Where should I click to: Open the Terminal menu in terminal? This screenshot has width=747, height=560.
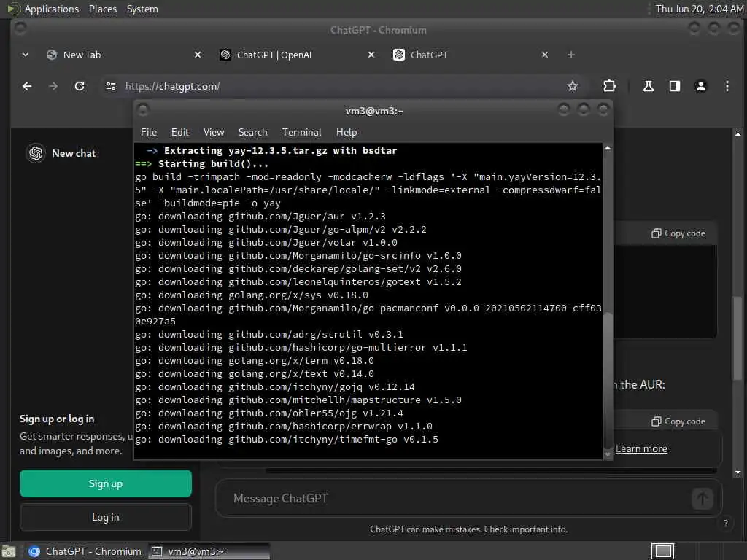tap(301, 133)
